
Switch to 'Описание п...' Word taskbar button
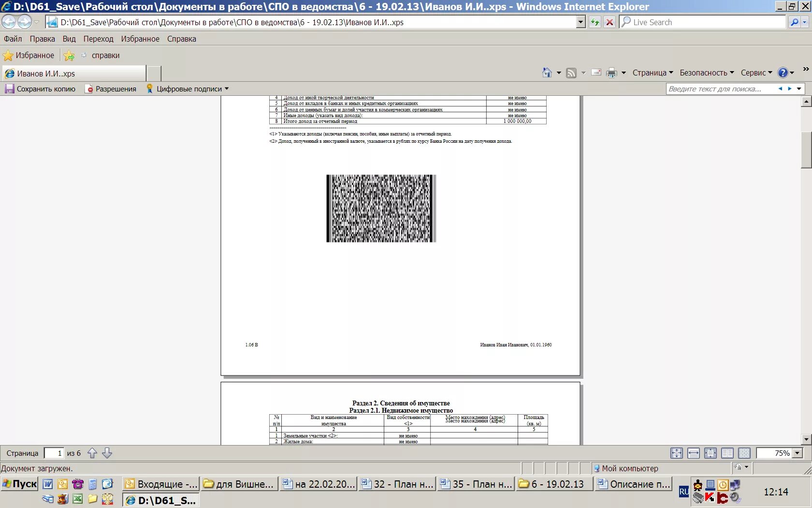634,484
